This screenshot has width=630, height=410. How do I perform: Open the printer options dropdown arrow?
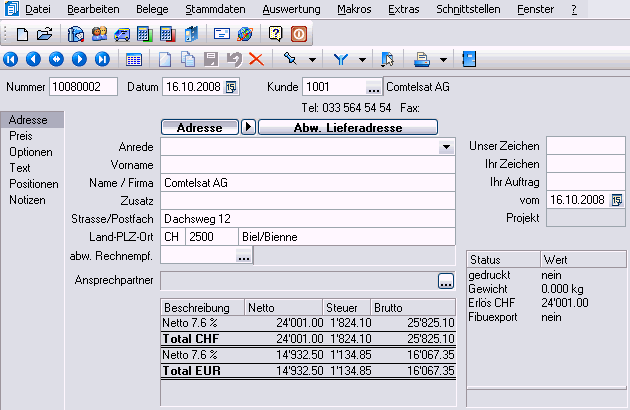[x=443, y=60]
